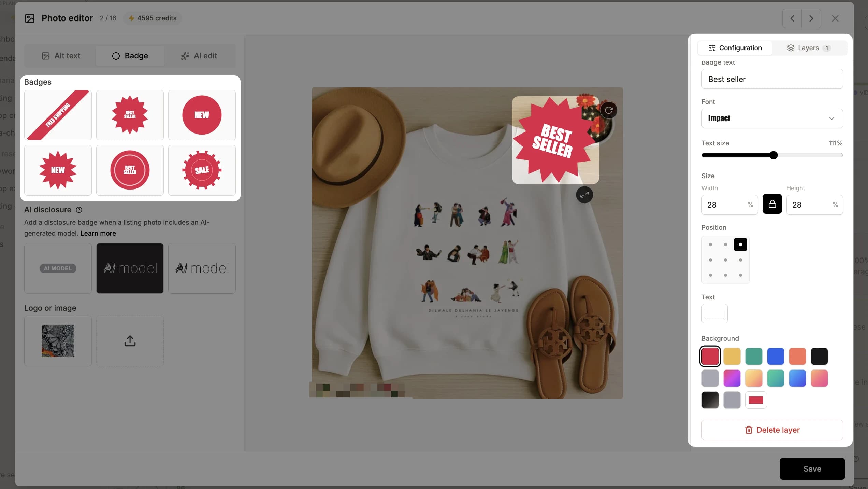
Task: Click the AI disclosure help question icon
Action: click(x=79, y=210)
